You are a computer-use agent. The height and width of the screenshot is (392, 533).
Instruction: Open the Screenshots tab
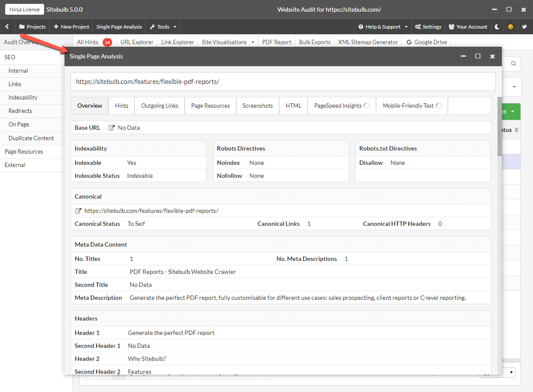pos(258,106)
